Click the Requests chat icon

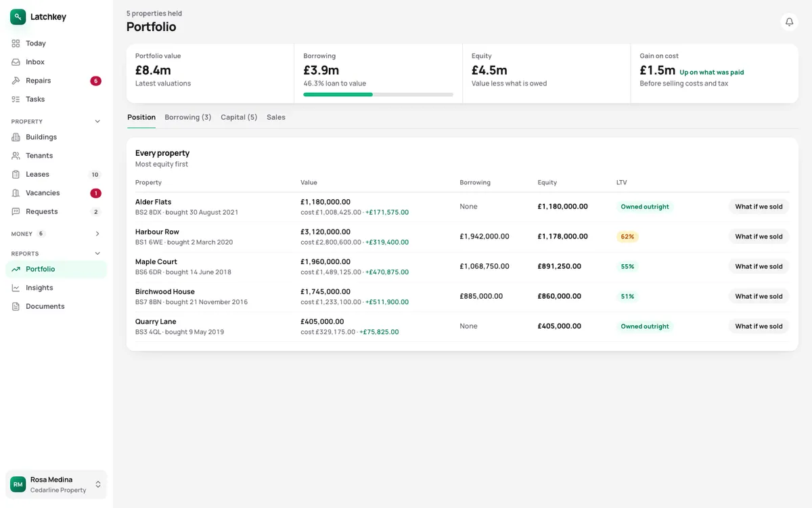pyautogui.click(x=16, y=212)
